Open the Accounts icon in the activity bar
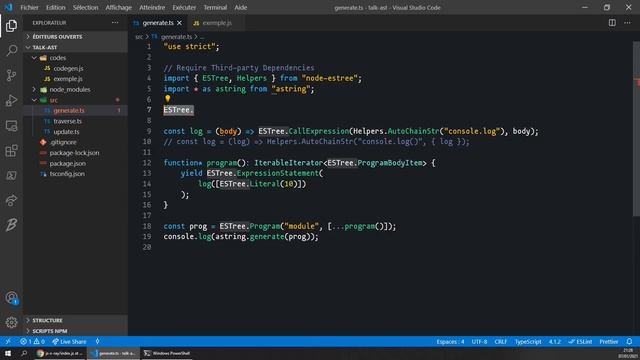This screenshot has height=360, width=640. point(11,298)
